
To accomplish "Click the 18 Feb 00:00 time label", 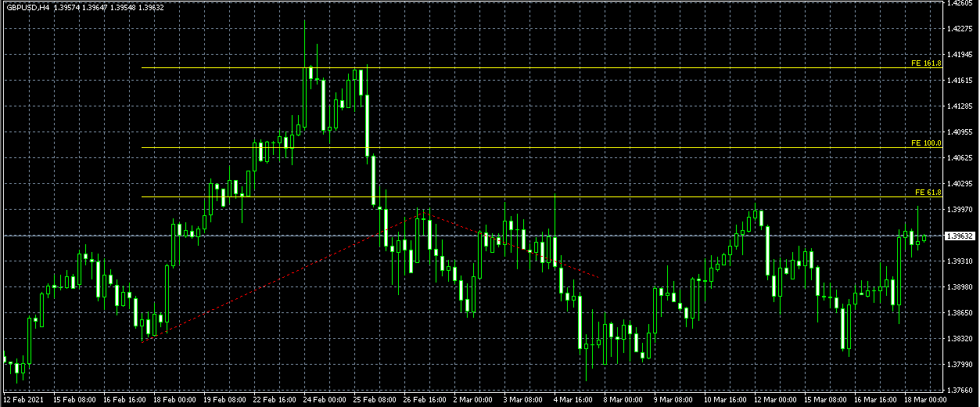I will pos(173,399).
